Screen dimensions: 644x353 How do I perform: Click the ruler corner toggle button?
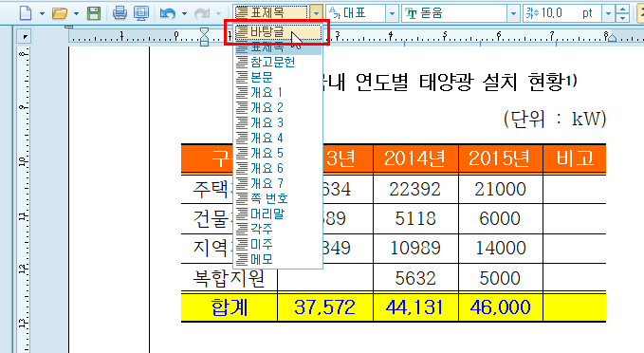click(x=25, y=37)
